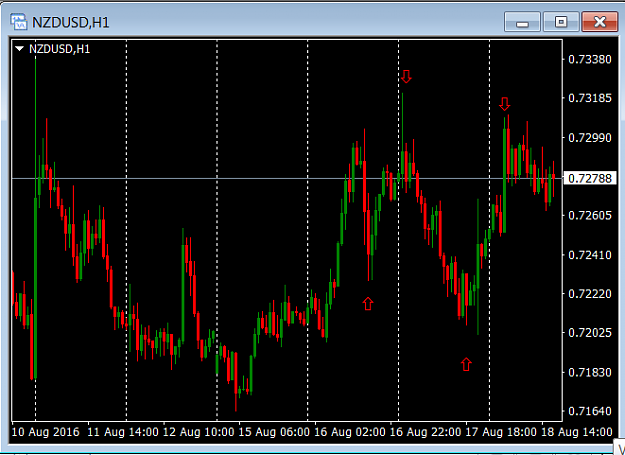Click the chart window icon beside NZDUSD,H1 title

pyautogui.click(x=18, y=22)
